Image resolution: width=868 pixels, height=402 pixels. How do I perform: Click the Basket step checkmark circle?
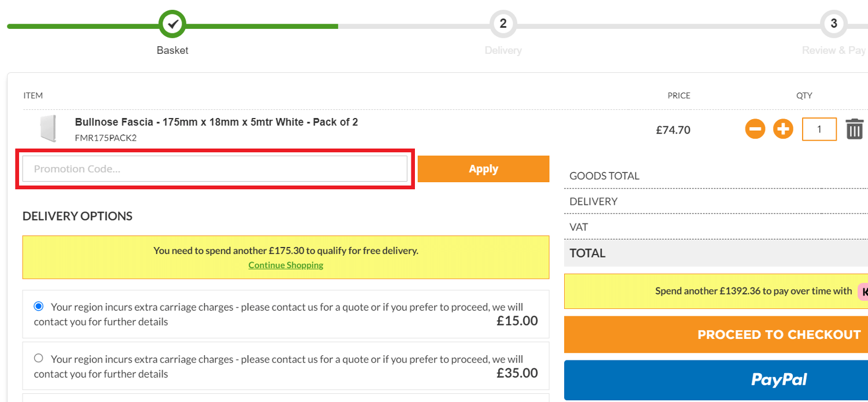(172, 24)
